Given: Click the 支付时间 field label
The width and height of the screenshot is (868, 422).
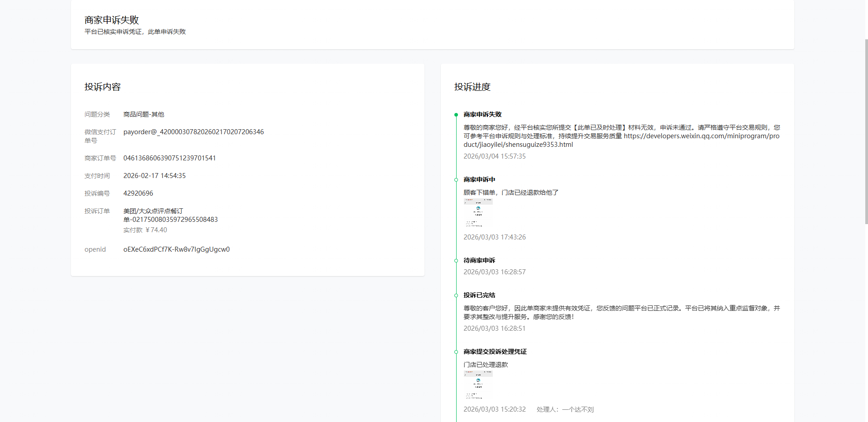Looking at the screenshot, I should pos(97,176).
